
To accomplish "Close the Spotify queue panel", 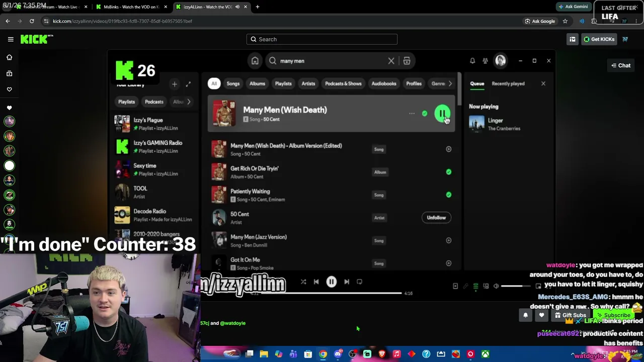I will [x=543, y=83].
